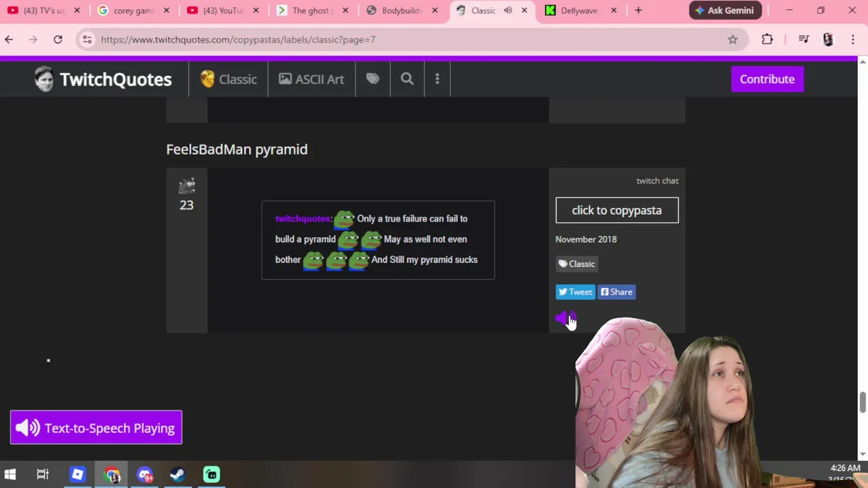
Task: Open the Chrome three-dot menu
Action: (852, 39)
